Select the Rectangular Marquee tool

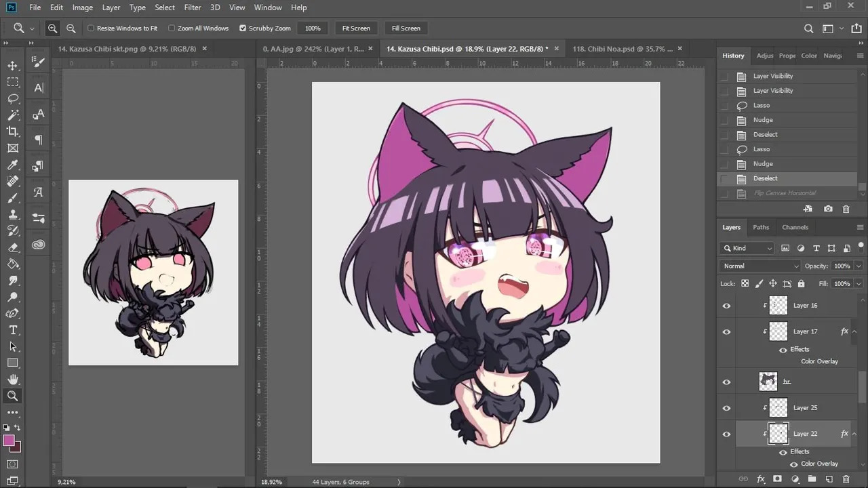click(x=12, y=82)
